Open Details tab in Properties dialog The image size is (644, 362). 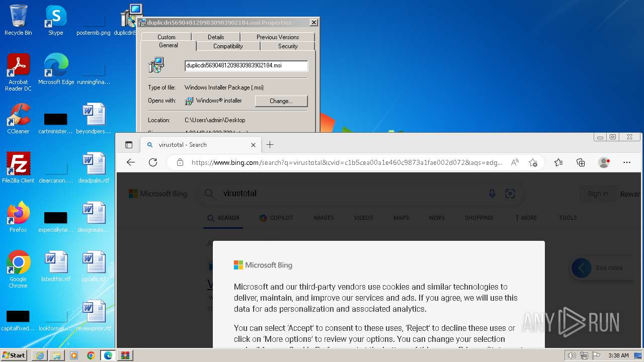[x=216, y=37]
